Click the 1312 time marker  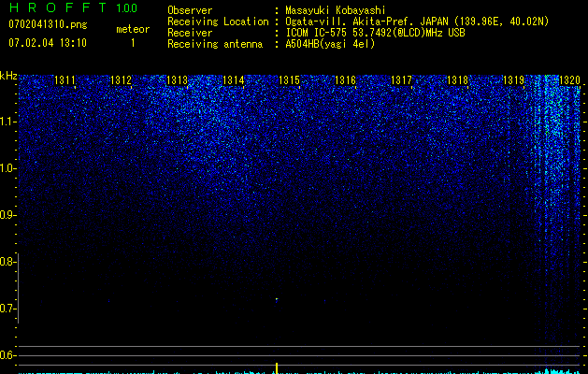pos(121,79)
